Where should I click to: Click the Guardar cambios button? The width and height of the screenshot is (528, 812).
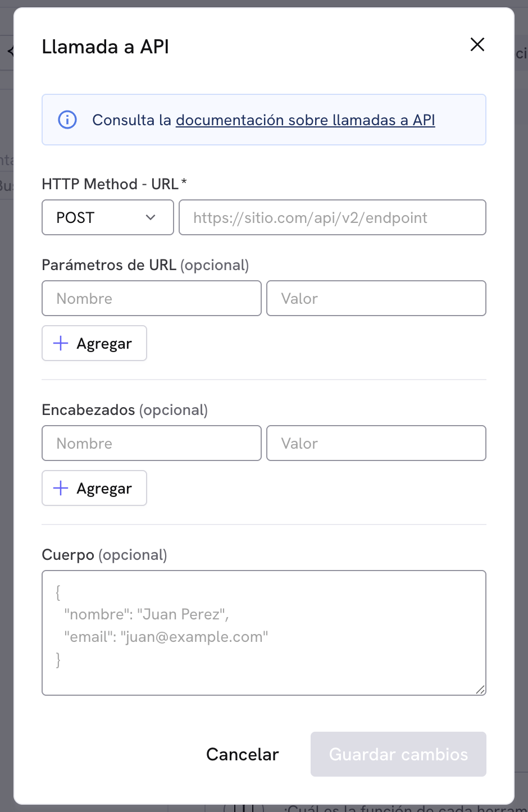point(398,754)
